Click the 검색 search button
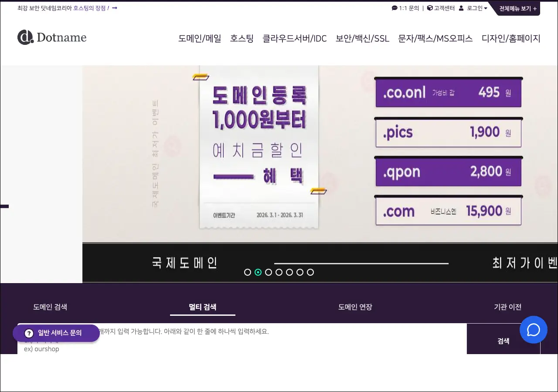 coord(503,341)
